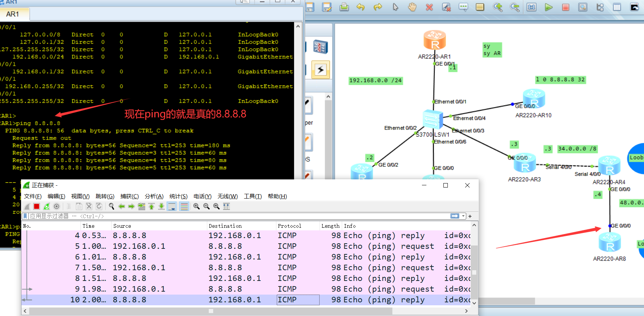Sort by the Protocol column header
This screenshot has height=316, width=644.
[x=298, y=226]
